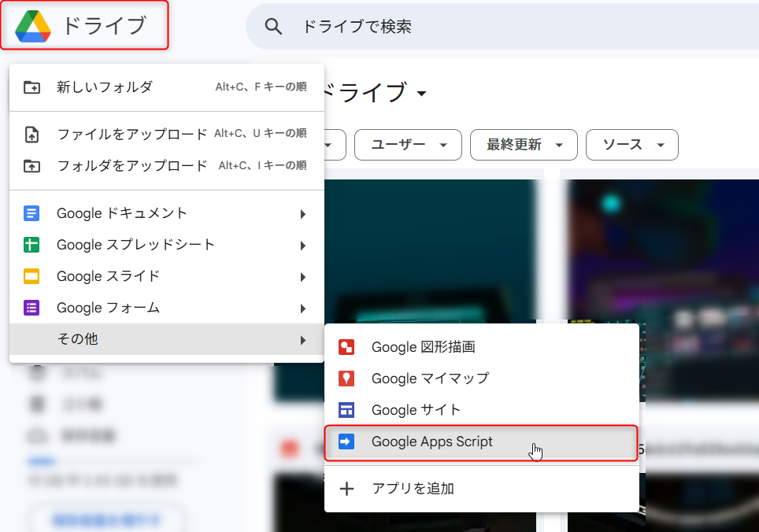Open Google フォーム entry
The height and width of the screenshot is (532, 759).
click(x=166, y=308)
